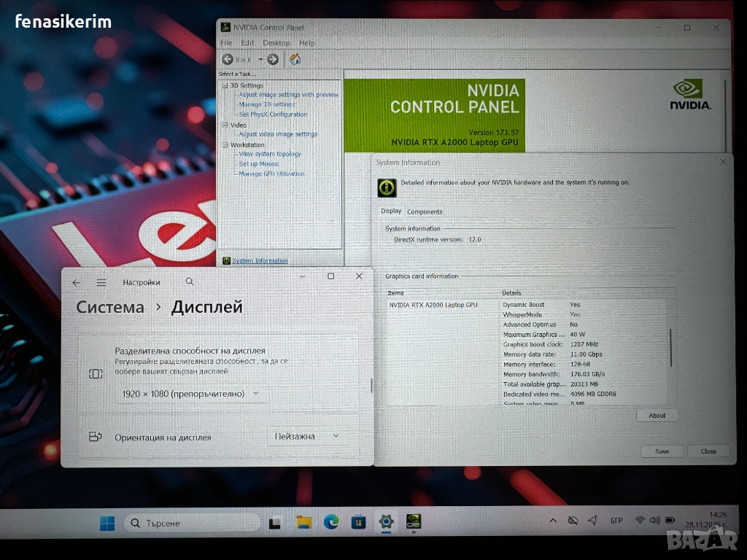The height and width of the screenshot is (560, 747).
Task: Select Manage 3D settings in task tree
Action: pos(267,104)
